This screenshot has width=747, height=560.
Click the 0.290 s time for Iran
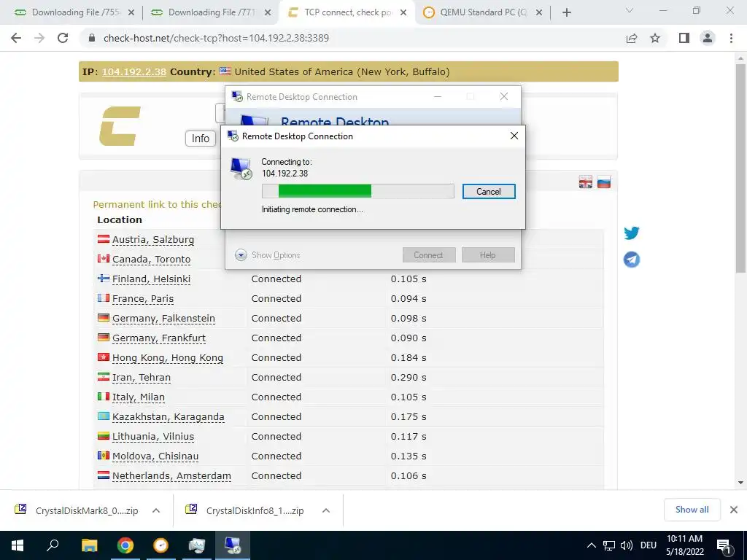[409, 378]
